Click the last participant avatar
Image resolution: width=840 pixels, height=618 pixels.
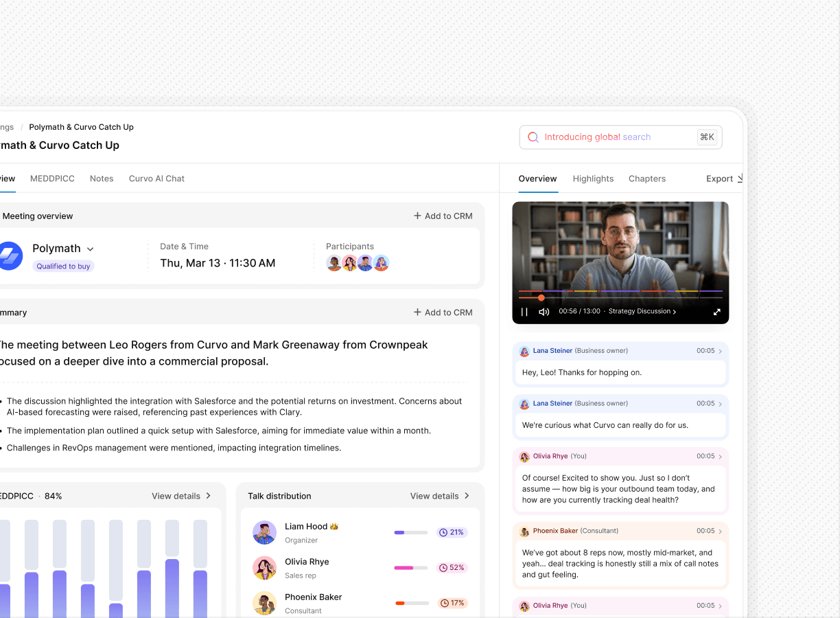coord(382,263)
